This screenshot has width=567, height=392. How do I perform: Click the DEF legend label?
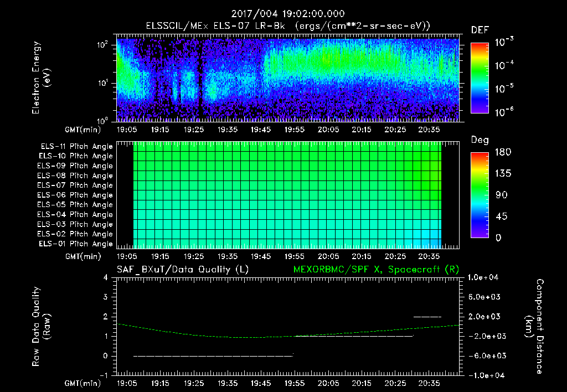480,30
